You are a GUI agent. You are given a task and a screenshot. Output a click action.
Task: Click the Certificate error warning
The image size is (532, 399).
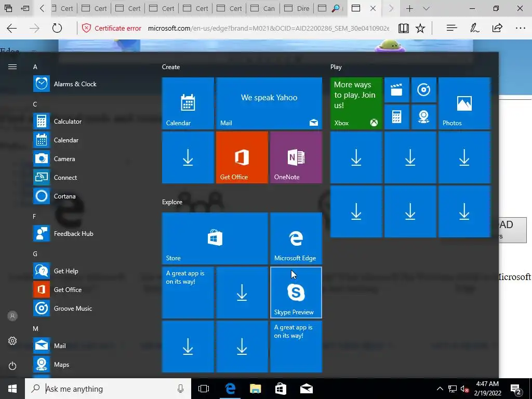pos(112,28)
